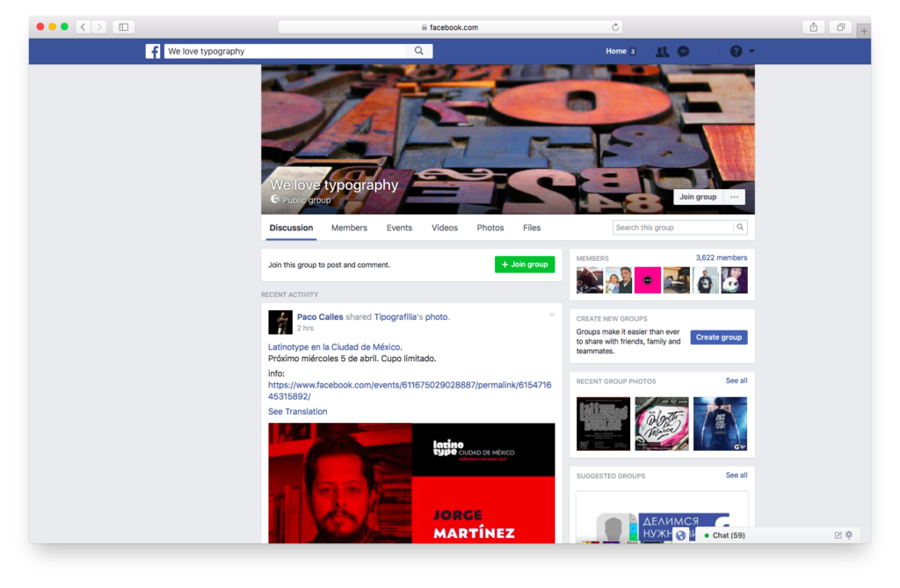Viewport: 900px width, 588px height.
Task: Click See all for recent group photos
Action: [737, 381]
